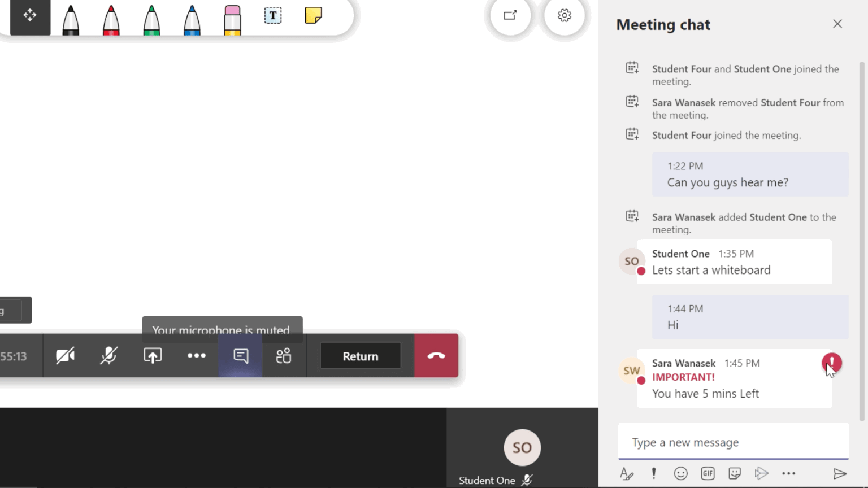Open whiteboard in new window
The image size is (868, 488).
(x=509, y=16)
